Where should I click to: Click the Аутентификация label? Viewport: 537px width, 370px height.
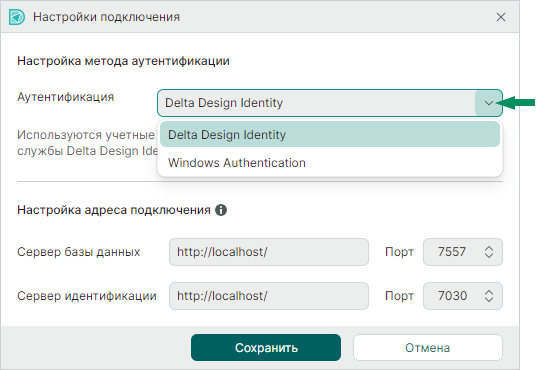point(65,97)
